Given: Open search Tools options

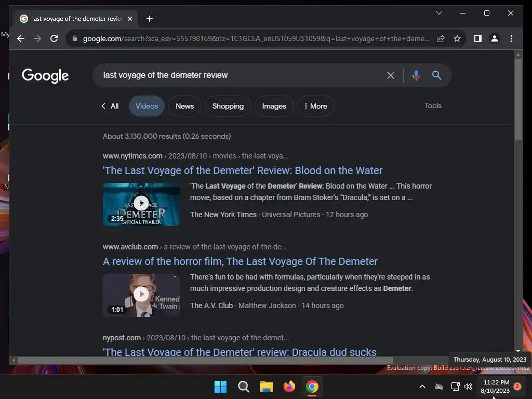Looking at the screenshot, I should click(x=433, y=106).
